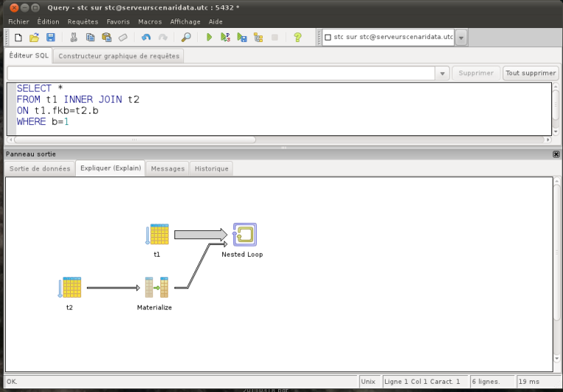This screenshot has width=563, height=392.
Task: Click the OK. status message
Action: tap(12, 382)
